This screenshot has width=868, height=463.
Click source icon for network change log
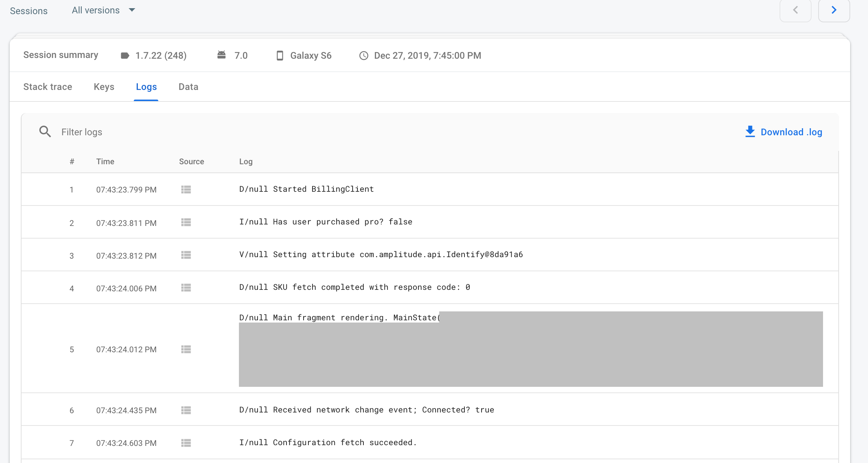point(186,410)
